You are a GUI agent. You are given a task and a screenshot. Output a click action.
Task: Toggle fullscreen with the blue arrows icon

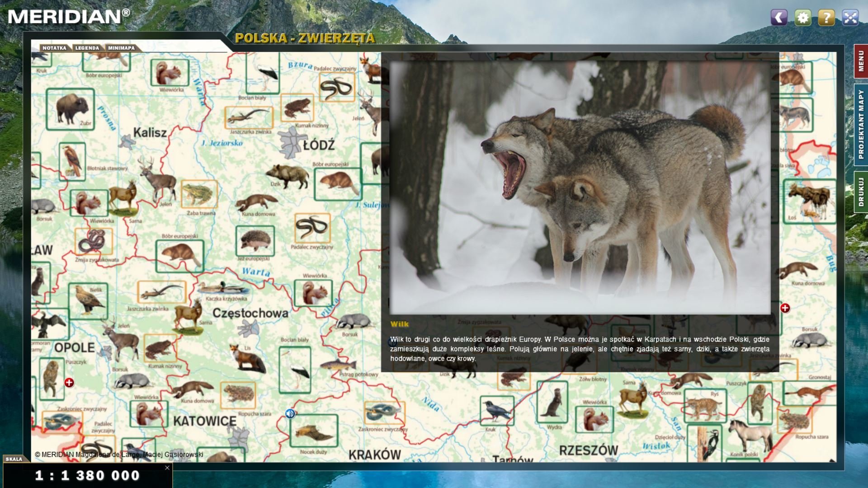pos(850,18)
